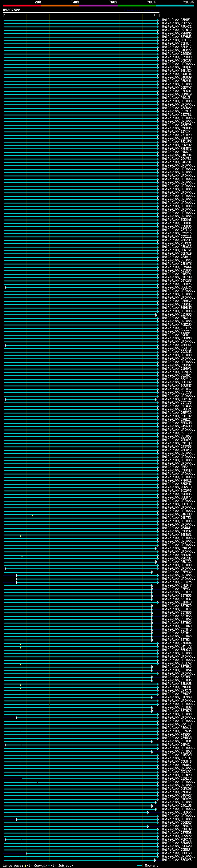Select the UniRef100_Q68ER8 label
This screenshot has width=197, height=868.
pyautogui.click(x=177, y=125)
